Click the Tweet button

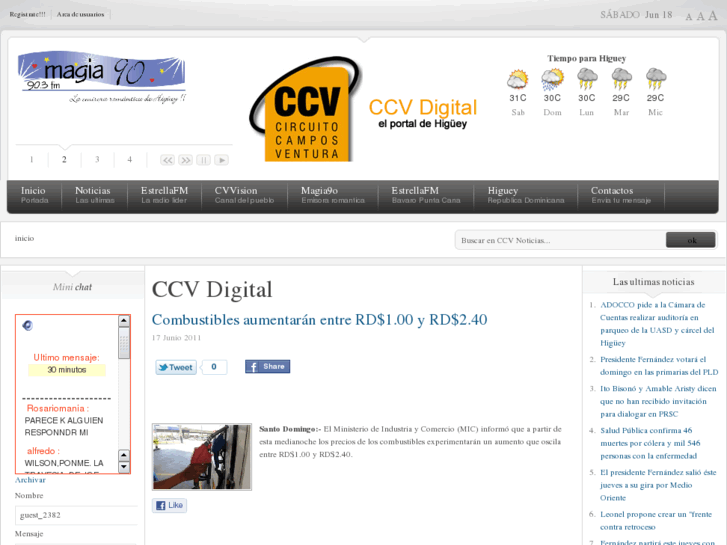(176, 367)
